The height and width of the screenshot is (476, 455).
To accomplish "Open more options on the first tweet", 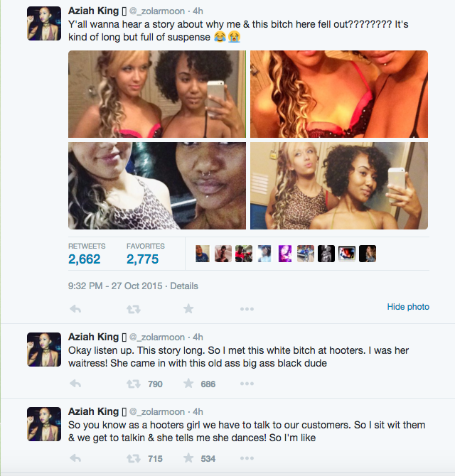I will (247, 308).
